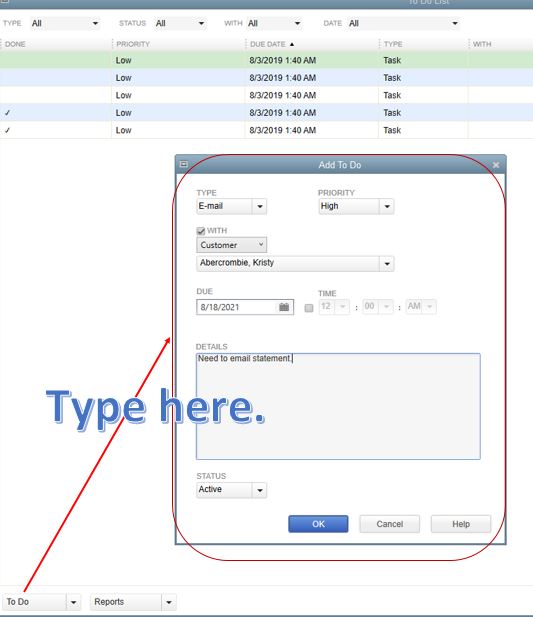The width and height of the screenshot is (533, 617).
Task: Open the Active Status dropdown
Action: (260, 490)
